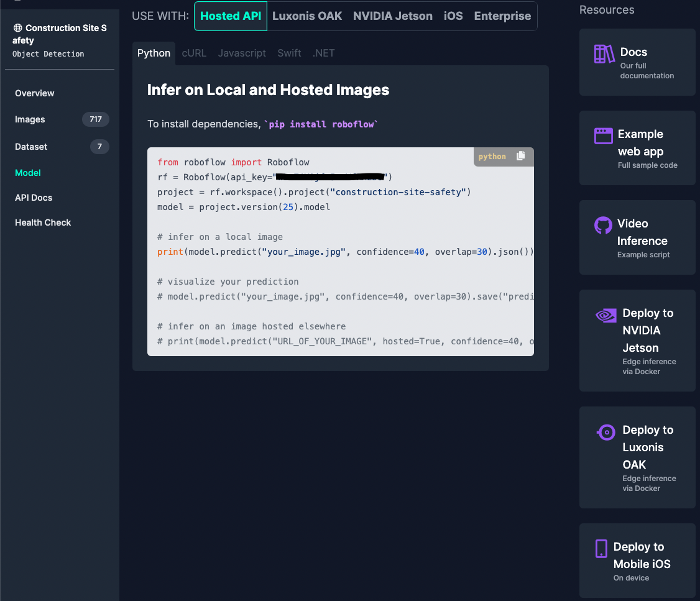Screen dimensions: 700x601
Task: Click the code line with project construction-site-safety
Action: tap(314, 192)
